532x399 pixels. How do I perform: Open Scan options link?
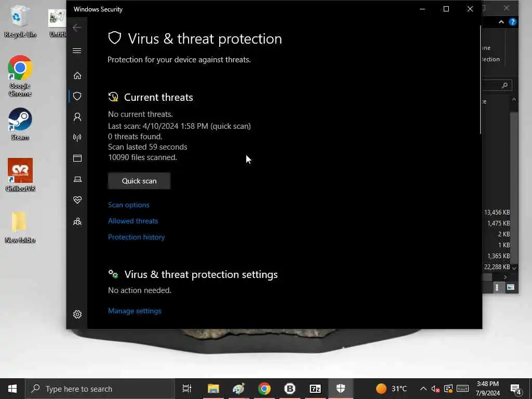129,205
